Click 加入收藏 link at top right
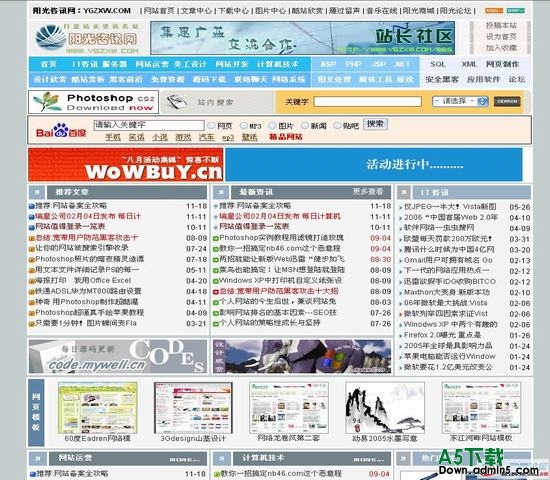The height and width of the screenshot is (480, 550). point(501,47)
